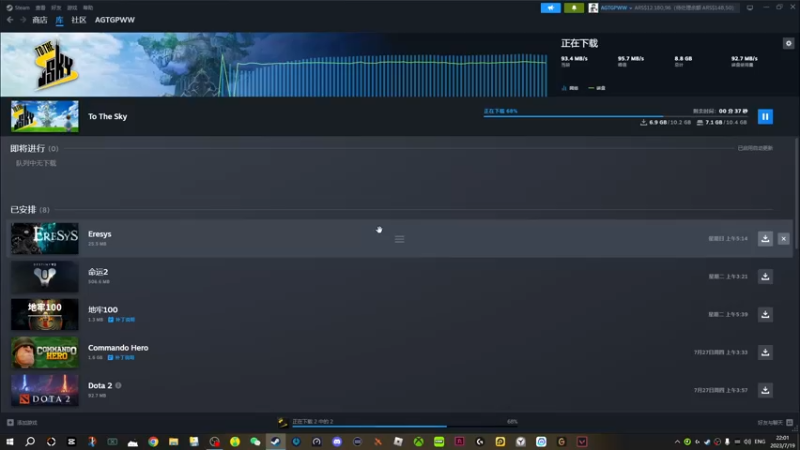Open the Commando Hero thumbnail

[45, 352]
